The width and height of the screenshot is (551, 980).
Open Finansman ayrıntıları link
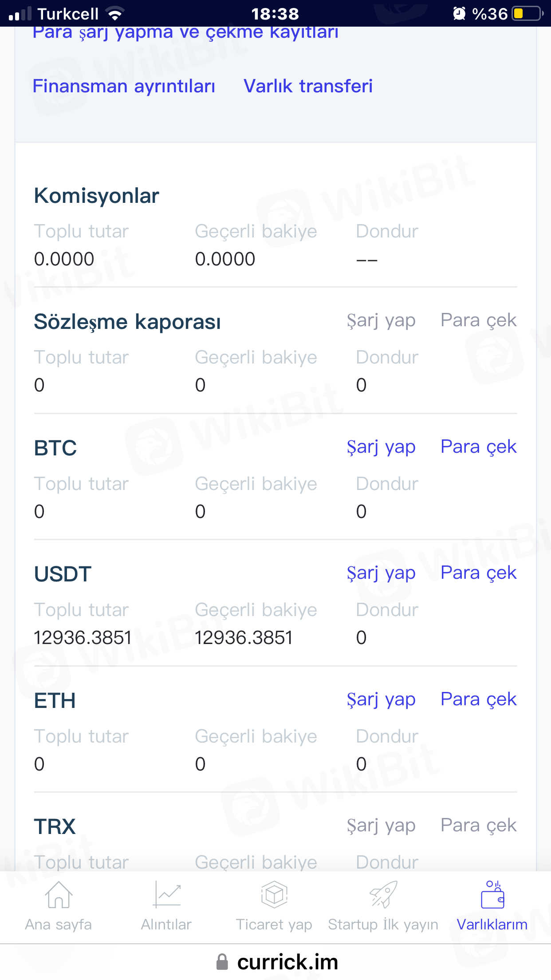124,86
